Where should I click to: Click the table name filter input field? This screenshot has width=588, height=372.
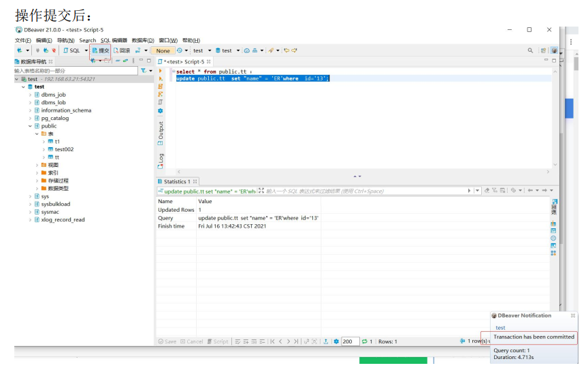[76, 71]
